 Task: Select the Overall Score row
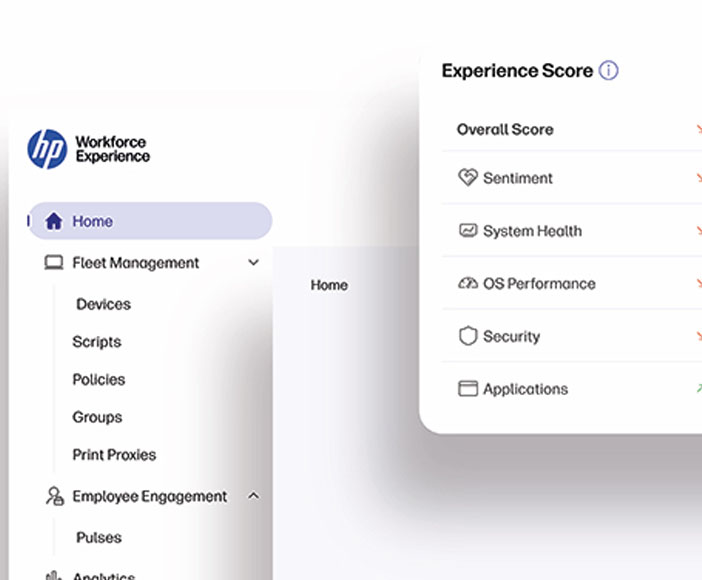pos(505,129)
